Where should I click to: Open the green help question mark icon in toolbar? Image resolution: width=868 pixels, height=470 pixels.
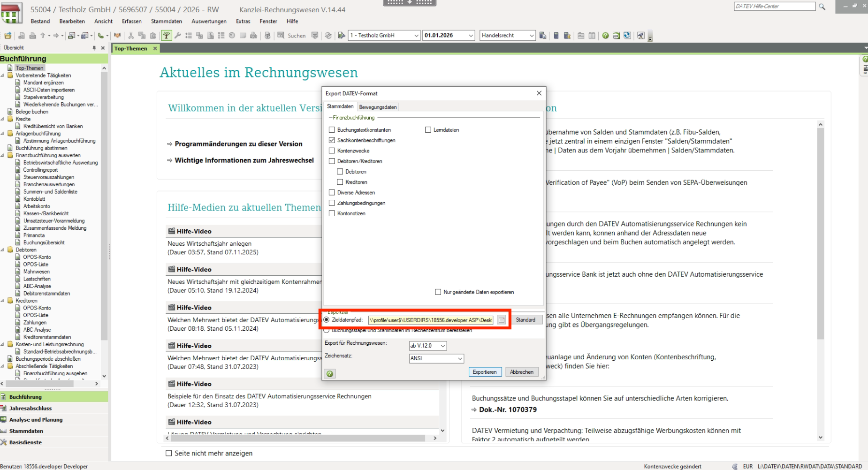pos(605,36)
